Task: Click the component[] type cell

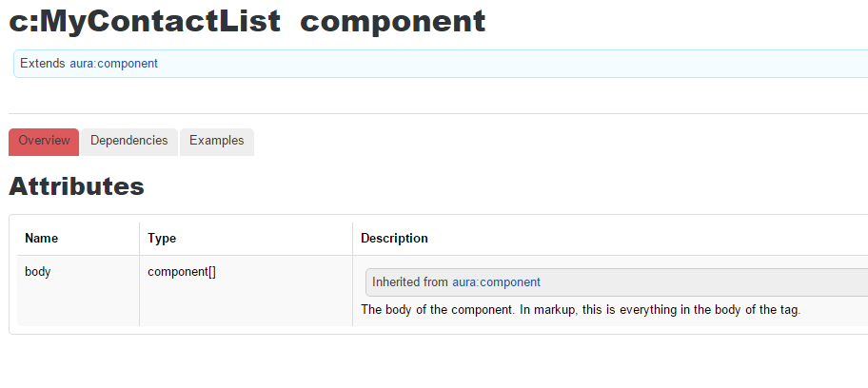Action: [x=182, y=272]
